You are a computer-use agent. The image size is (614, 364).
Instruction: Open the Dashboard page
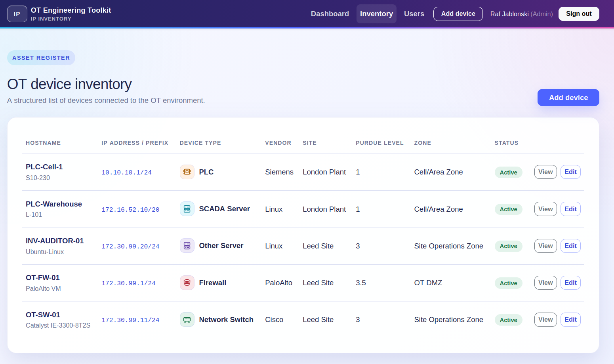tap(330, 14)
